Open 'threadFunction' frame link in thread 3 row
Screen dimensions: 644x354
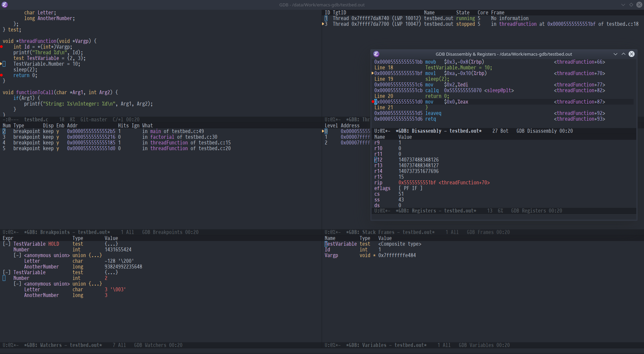coord(518,24)
